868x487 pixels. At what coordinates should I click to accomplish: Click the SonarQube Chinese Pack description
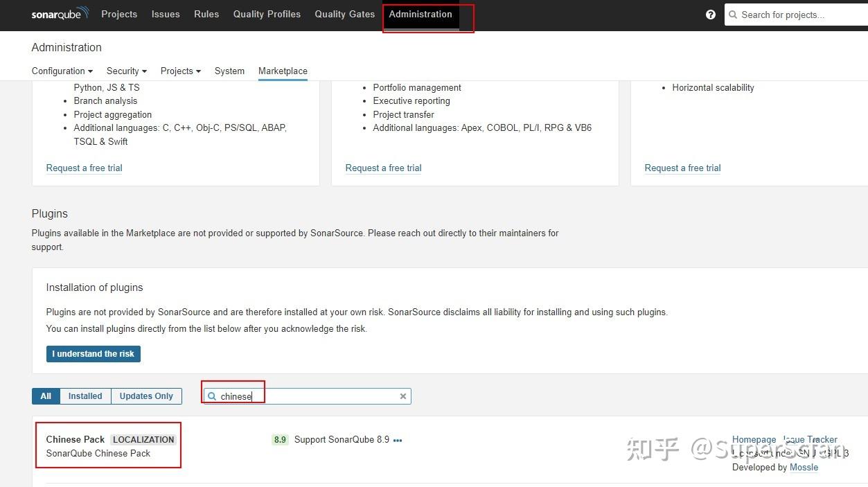click(x=98, y=453)
